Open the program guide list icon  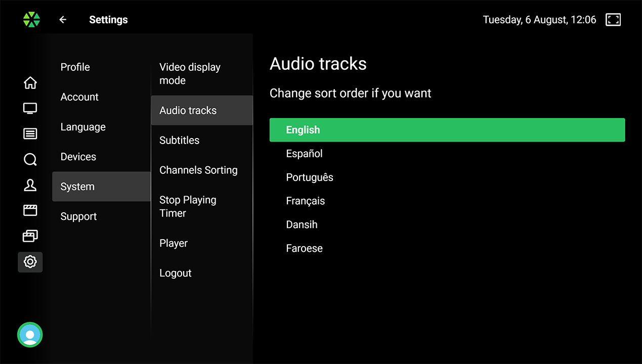(x=30, y=134)
